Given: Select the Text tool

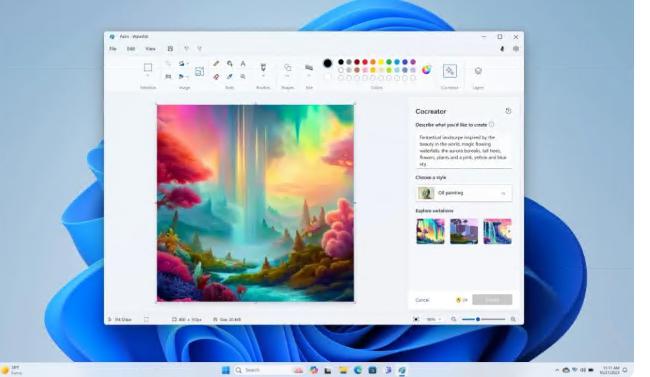Looking at the screenshot, I should (243, 63).
